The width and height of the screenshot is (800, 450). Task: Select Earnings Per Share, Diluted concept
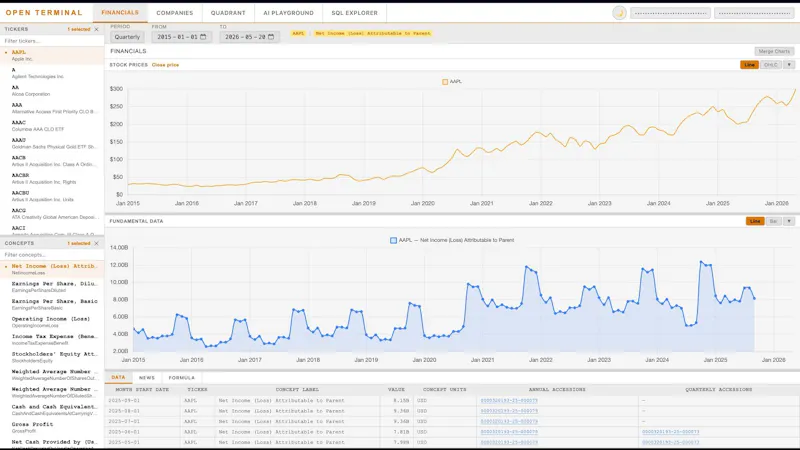(52, 287)
